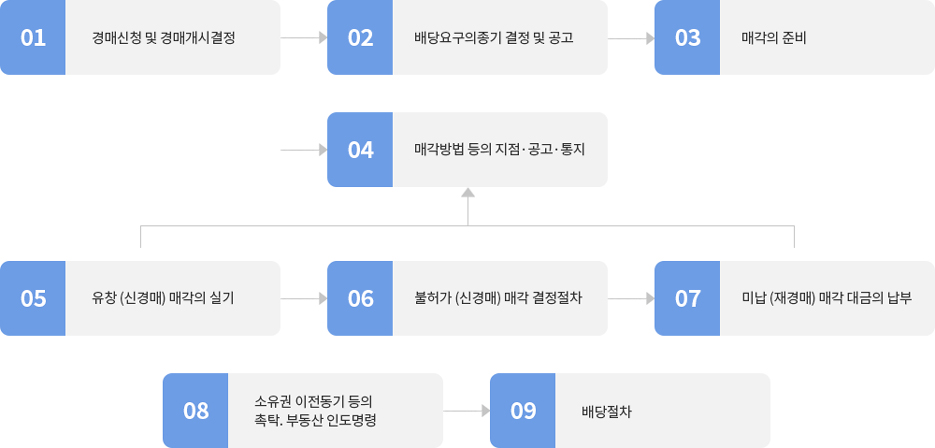Open '소유권 이전등기 등의 촉탁' step text
Screen dimensions: 935x448
point(314,410)
